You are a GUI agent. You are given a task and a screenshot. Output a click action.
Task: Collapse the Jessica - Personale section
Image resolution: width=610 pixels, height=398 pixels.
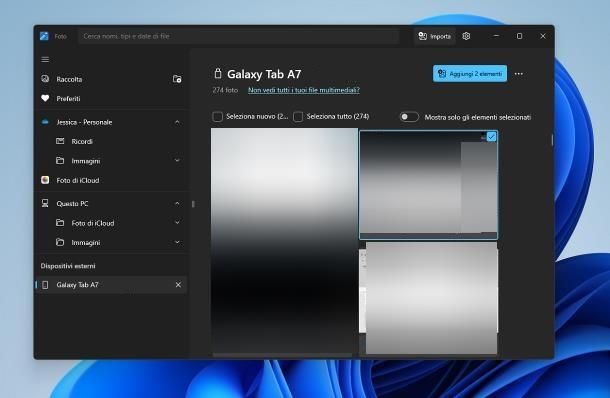[x=177, y=122]
